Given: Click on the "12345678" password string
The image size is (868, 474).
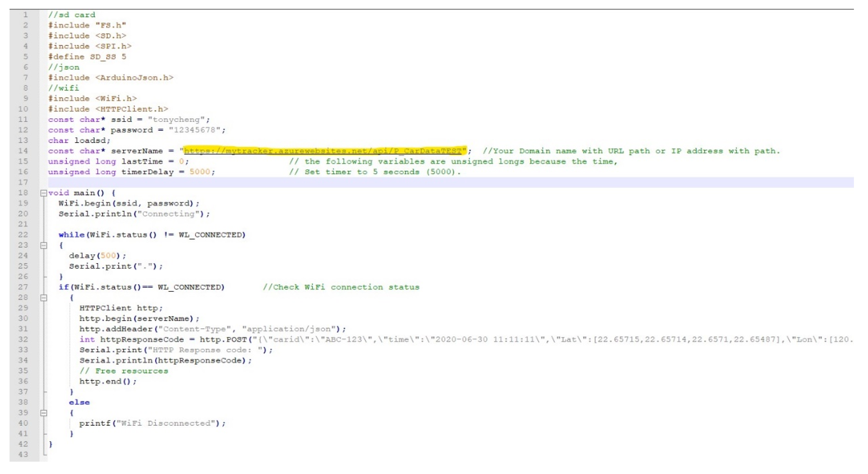Looking at the screenshot, I should coord(194,130).
